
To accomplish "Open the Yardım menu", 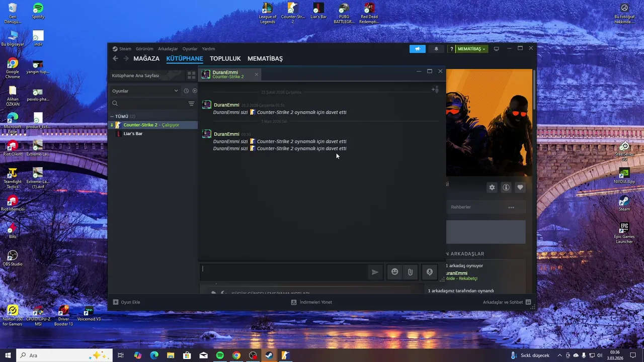I will pyautogui.click(x=208, y=49).
